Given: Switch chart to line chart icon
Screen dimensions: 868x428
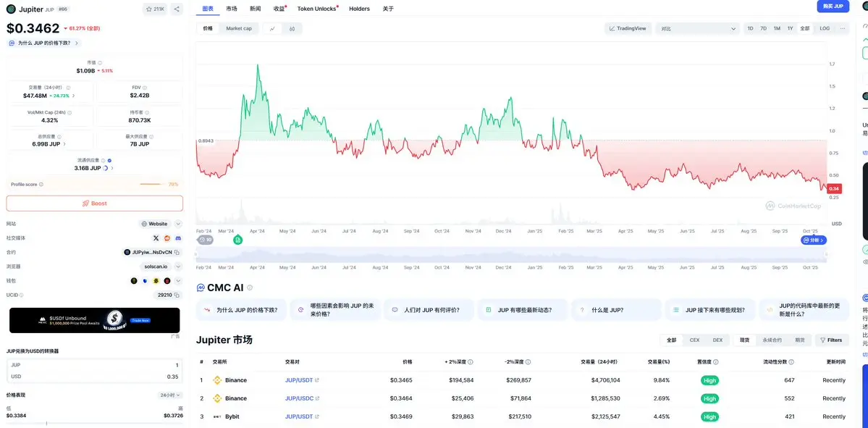Looking at the screenshot, I should click(273, 28).
